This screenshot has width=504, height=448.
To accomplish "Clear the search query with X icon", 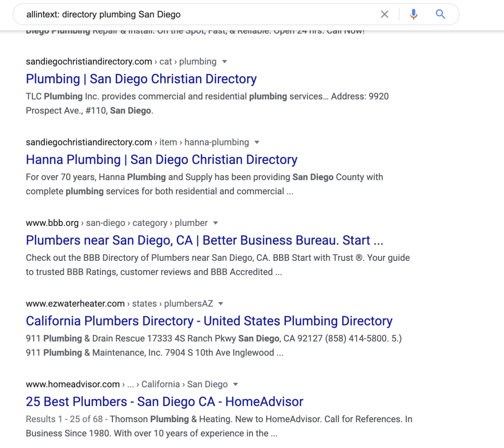I will [385, 14].
